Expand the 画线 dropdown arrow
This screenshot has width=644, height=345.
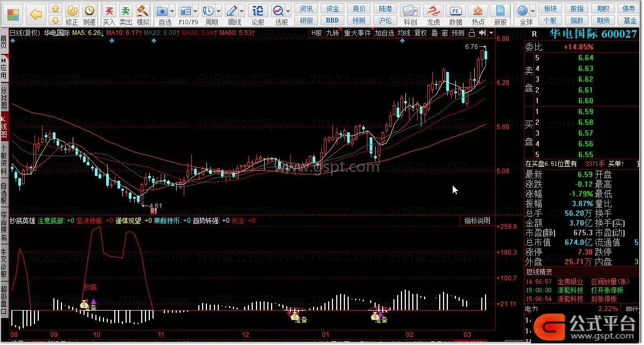coord(242,11)
